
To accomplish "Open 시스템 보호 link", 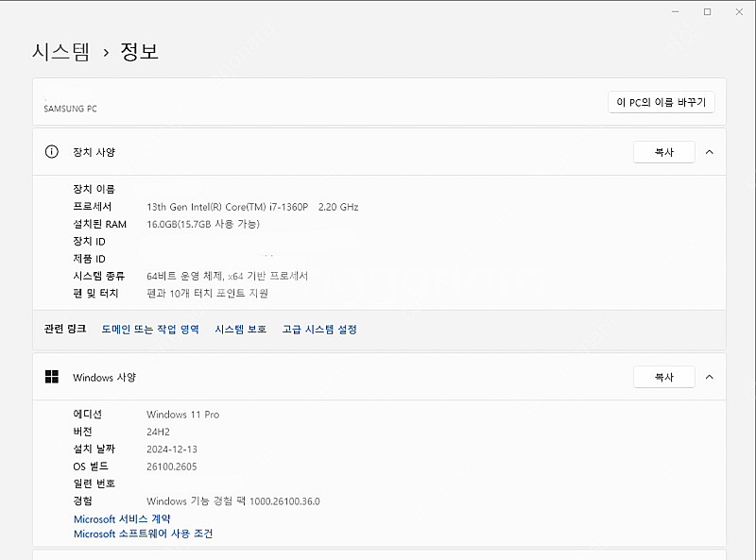I will click(241, 330).
